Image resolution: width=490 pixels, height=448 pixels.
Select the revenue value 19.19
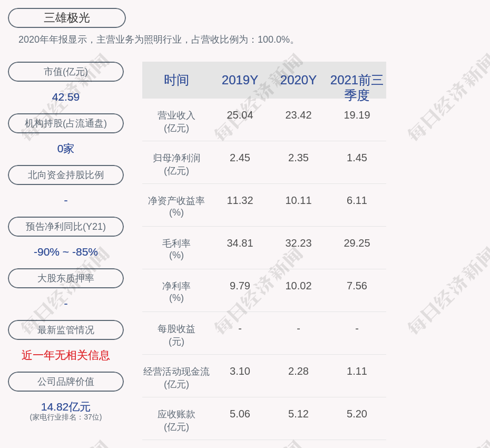tap(357, 115)
